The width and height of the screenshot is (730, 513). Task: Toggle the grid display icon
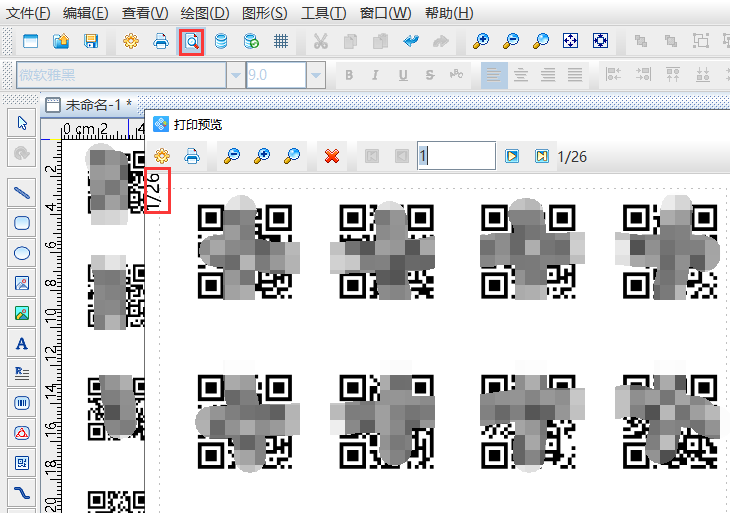[x=281, y=41]
